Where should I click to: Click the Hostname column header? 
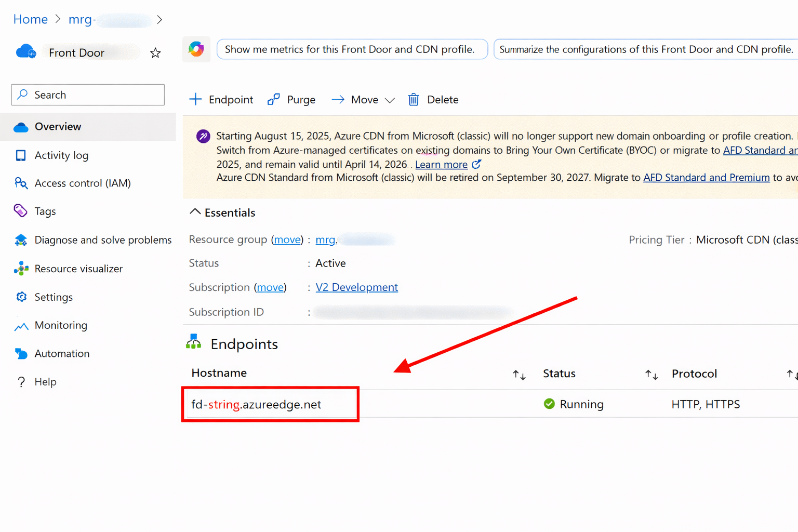coord(219,373)
